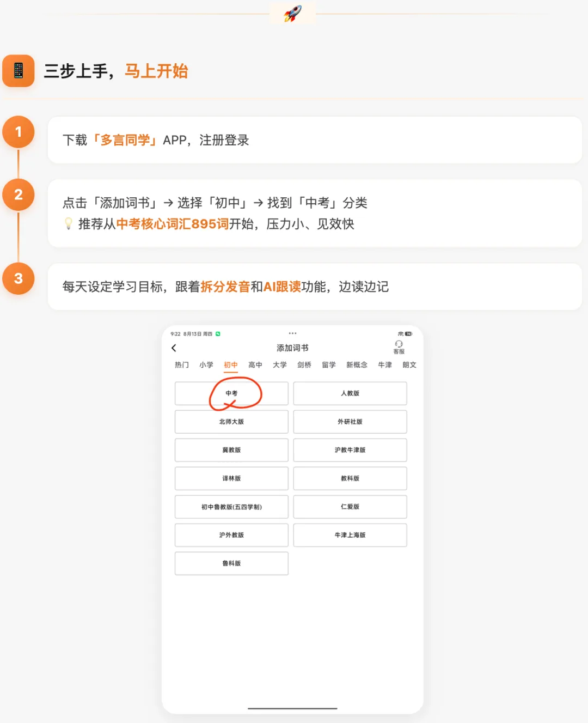Open the 新概念 tab
Viewport: 588px width, 723px height.
point(357,364)
